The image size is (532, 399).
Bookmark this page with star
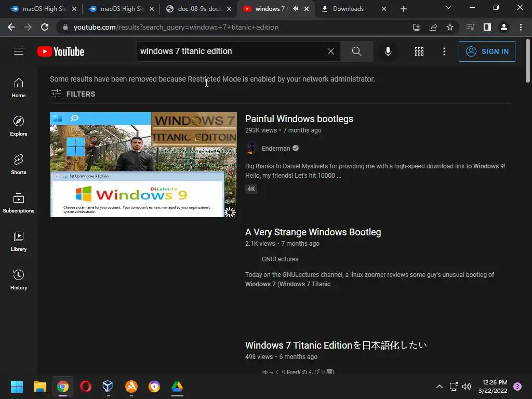(450, 27)
